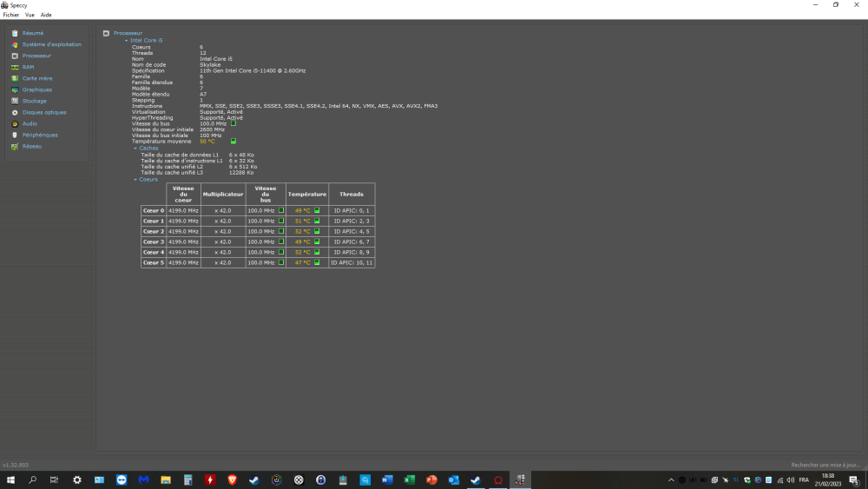Open Word from taskbar
This screenshot has width=868, height=489.
pyautogui.click(x=387, y=480)
